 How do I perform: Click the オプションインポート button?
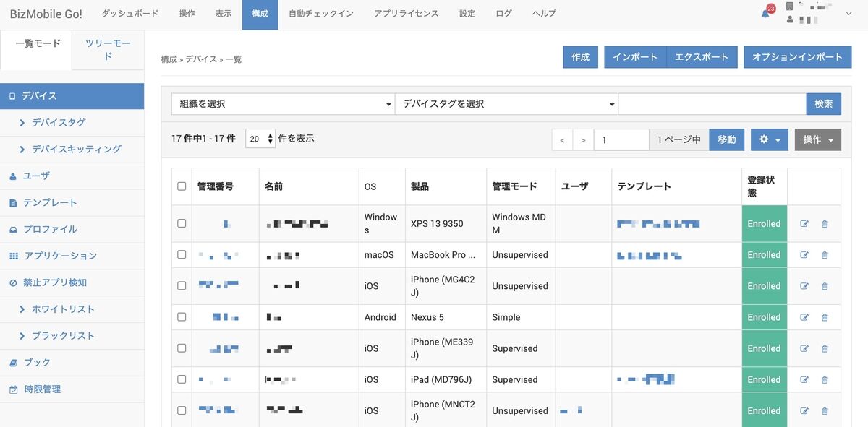click(x=797, y=57)
